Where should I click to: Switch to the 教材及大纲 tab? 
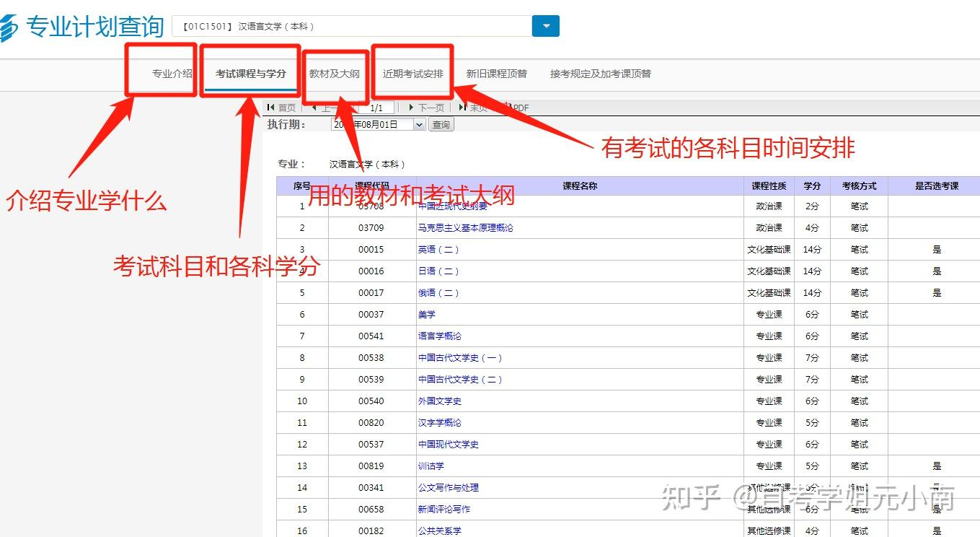tap(334, 74)
